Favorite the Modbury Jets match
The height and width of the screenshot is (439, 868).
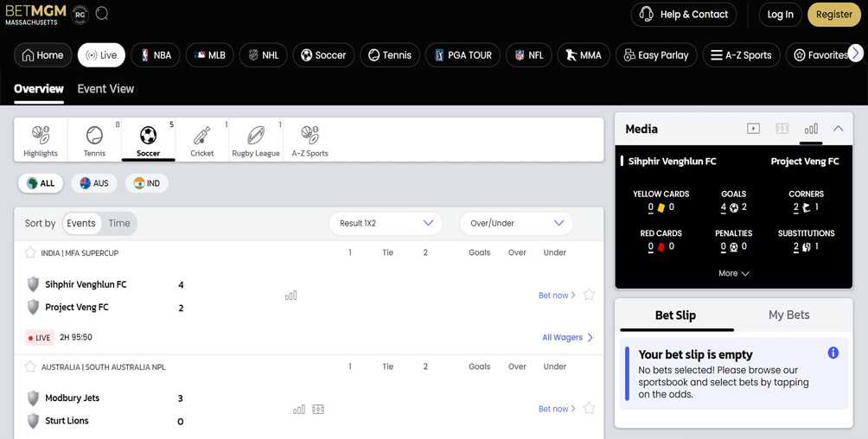click(589, 408)
